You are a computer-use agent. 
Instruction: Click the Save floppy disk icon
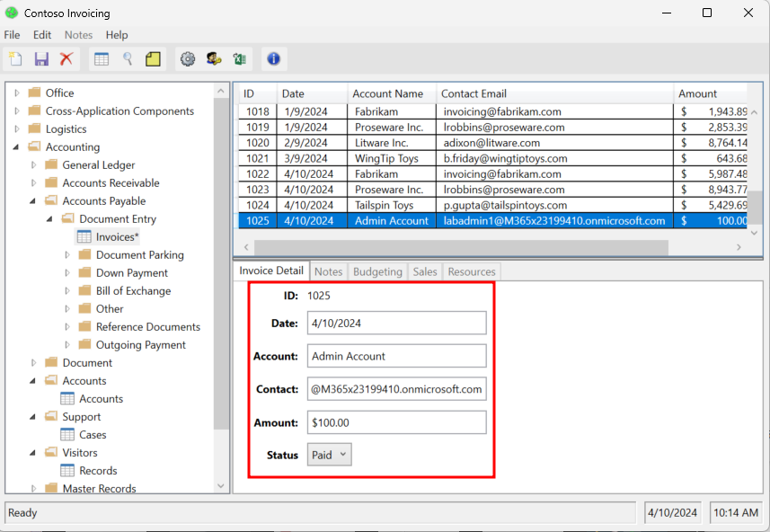click(41, 59)
